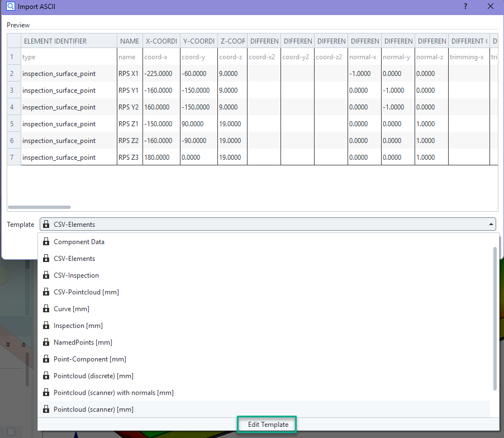Image resolution: width=504 pixels, height=438 pixels.
Task: Select Point-Component [mm] template option
Action: (89, 359)
